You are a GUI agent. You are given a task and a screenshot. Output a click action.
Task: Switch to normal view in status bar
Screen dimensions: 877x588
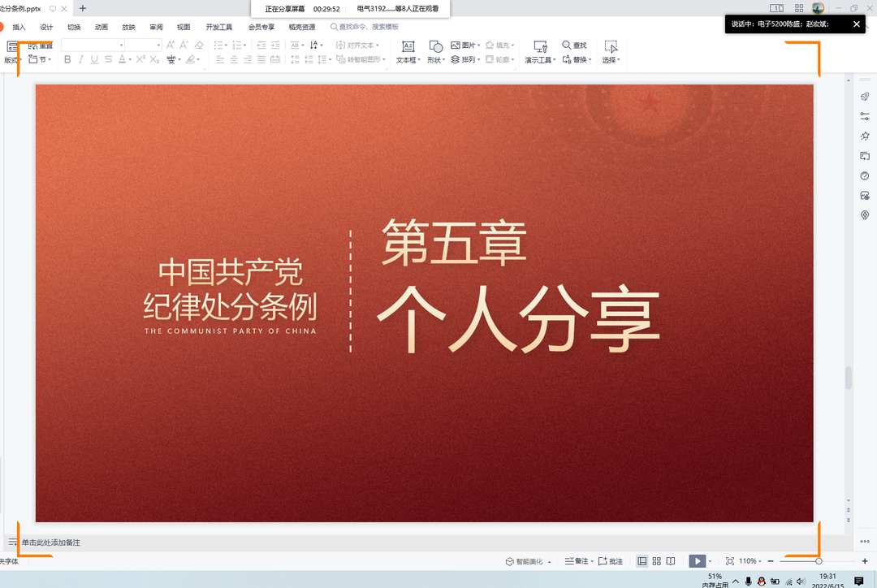point(642,561)
